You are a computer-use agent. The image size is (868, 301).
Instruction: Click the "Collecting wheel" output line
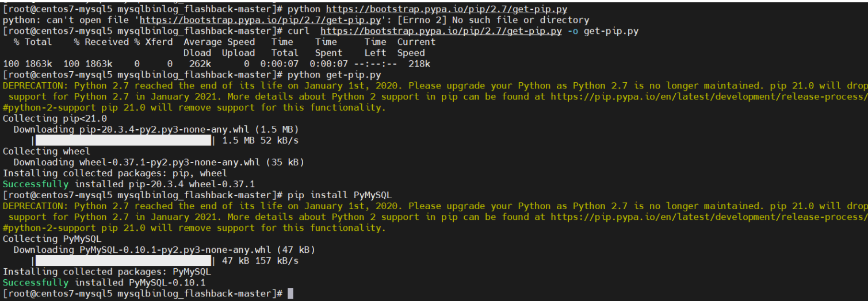point(47,152)
